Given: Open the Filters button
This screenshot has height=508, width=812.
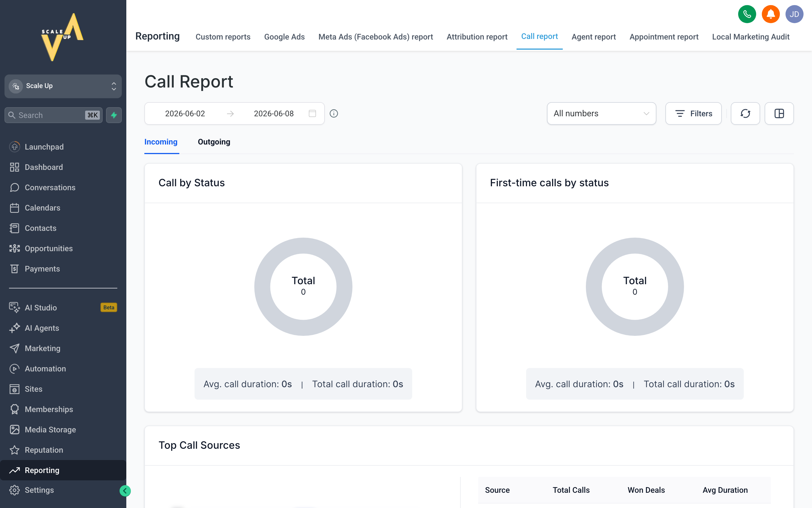Looking at the screenshot, I should pos(693,113).
